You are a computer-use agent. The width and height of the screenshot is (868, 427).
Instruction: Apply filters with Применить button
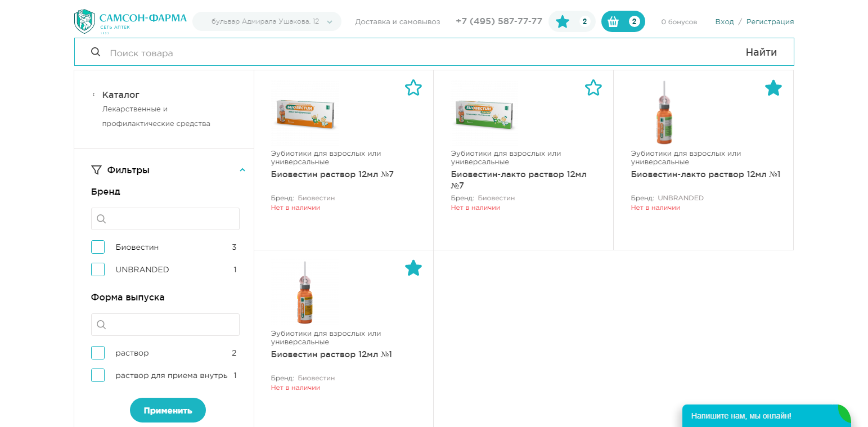tap(168, 410)
